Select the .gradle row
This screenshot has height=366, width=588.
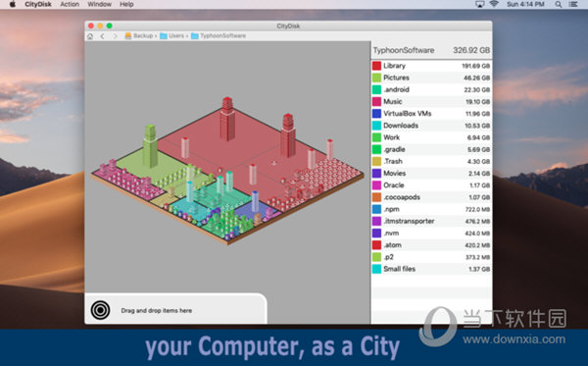pyautogui.click(x=431, y=149)
